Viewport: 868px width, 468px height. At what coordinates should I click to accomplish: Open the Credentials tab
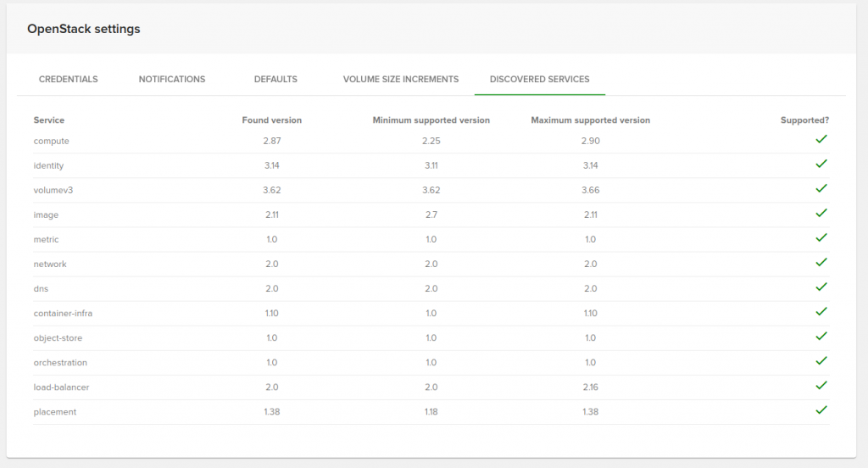[68, 79]
